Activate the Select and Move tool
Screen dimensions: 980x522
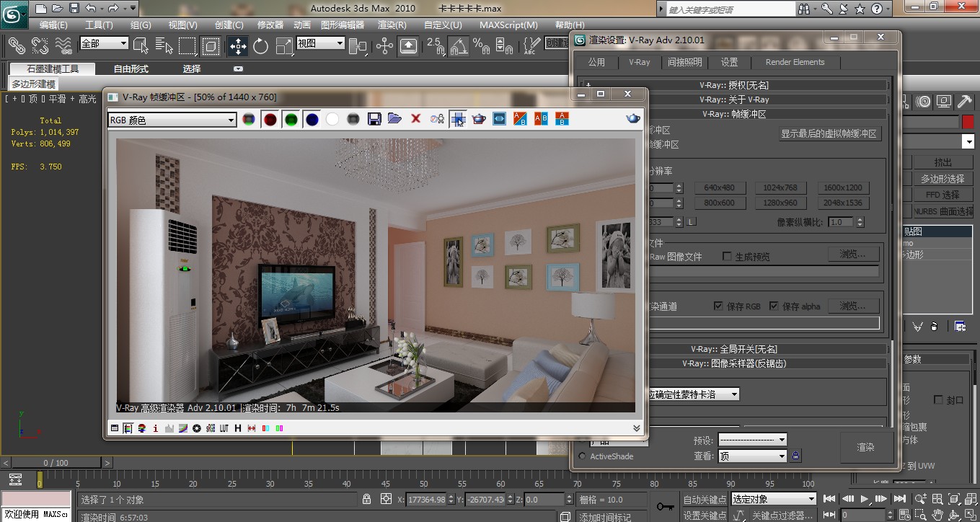pyautogui.click(x=237, y=46)
